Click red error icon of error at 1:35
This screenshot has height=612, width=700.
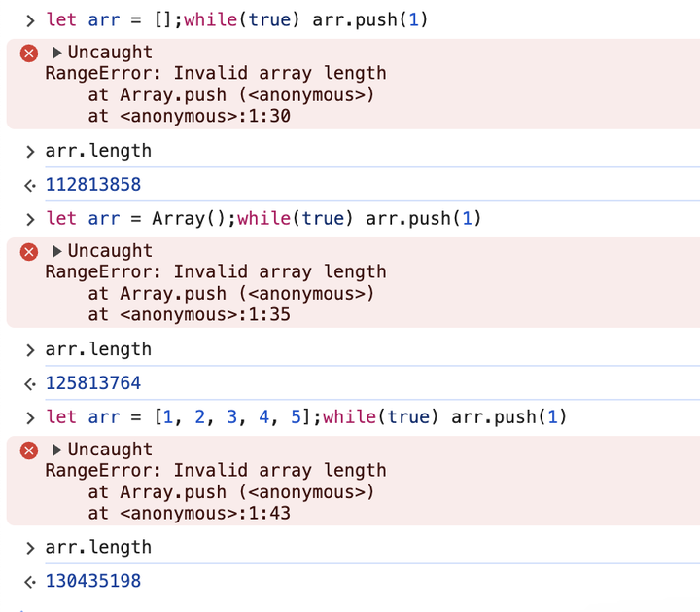[29, 252]
